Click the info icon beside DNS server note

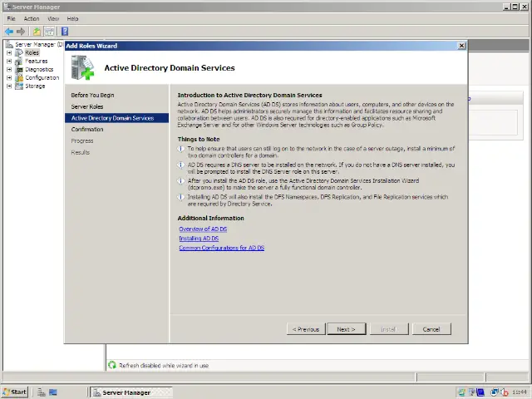click(181, 165)
